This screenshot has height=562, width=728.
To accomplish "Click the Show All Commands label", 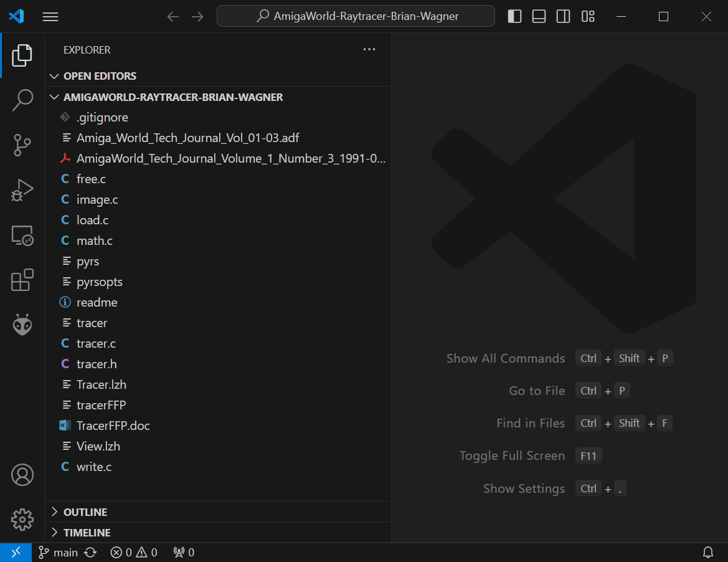I will [506, 358].
